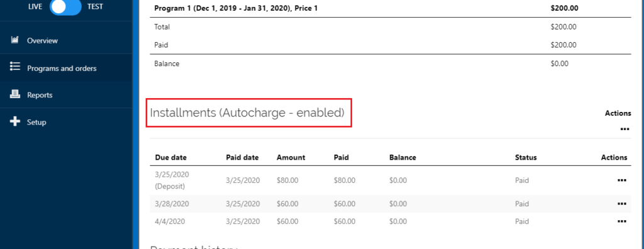The image size is (644, 249).
Task: Click the Status column header
Action: (526, 157)
